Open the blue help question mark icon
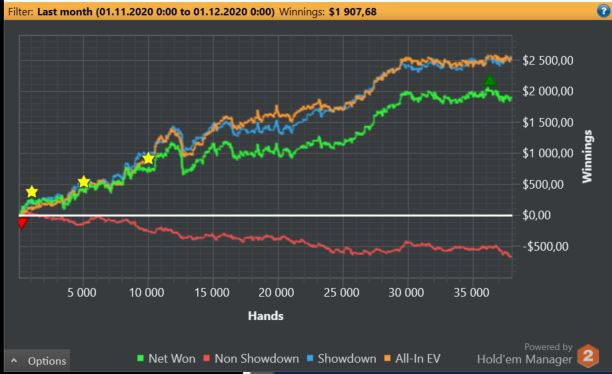Screen dimensions: 612x374 pos(603,11)
